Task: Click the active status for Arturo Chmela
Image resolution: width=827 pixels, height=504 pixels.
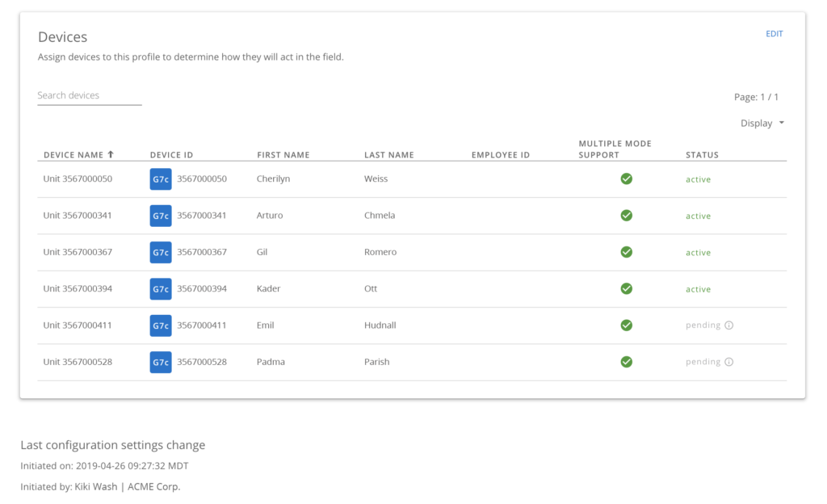Action: pos(698,216)
